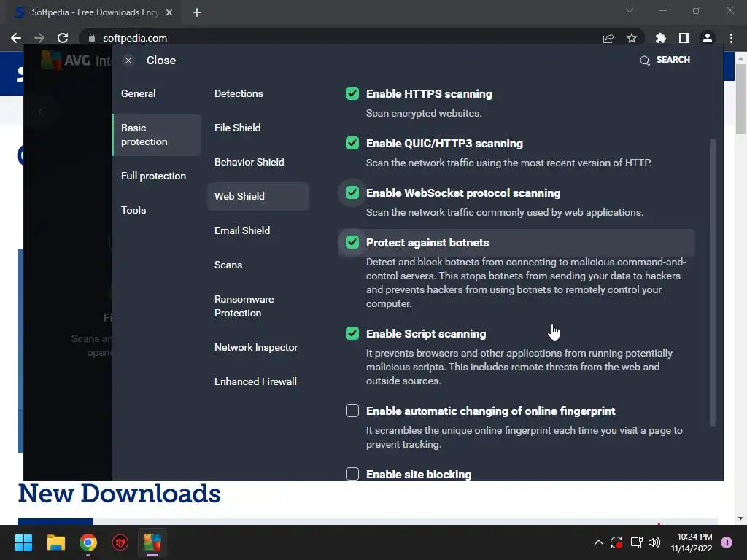Click the browser forward arrow
The height and width of the screenshot is (560, 747).
coord(39,38)
